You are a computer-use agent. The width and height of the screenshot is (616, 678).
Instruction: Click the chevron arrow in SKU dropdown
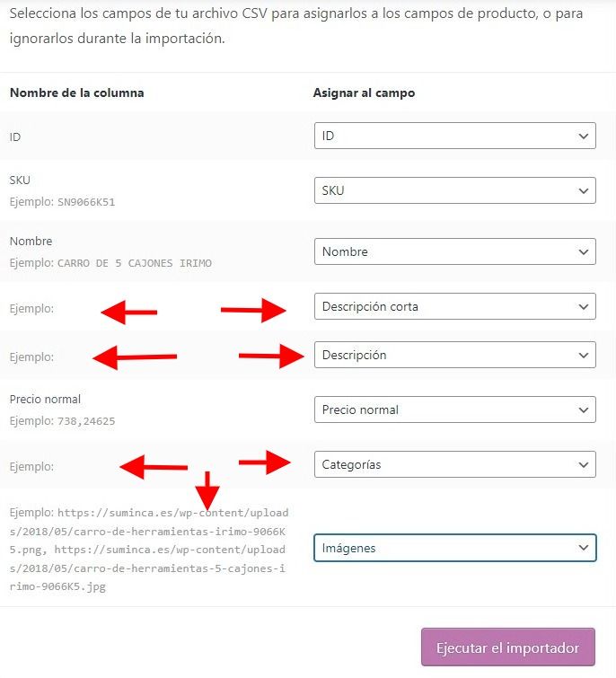(x=583, y=190)
